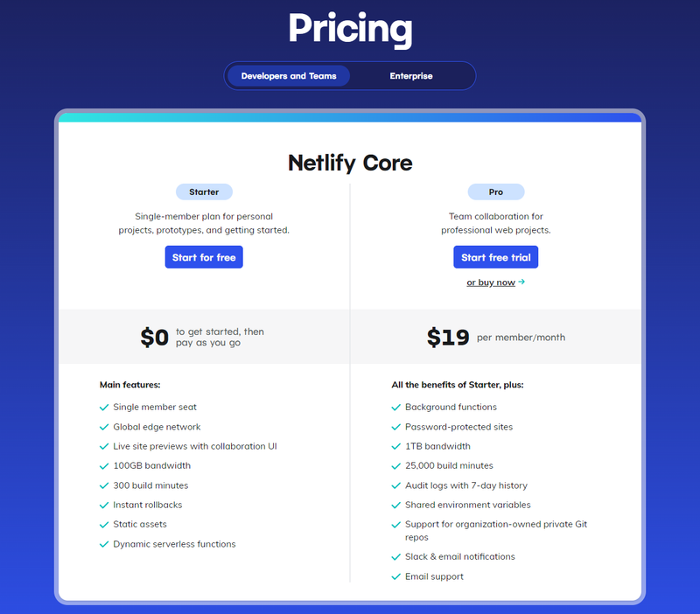Click the Start free trial button
700x614 pixels.
[496, 257]
